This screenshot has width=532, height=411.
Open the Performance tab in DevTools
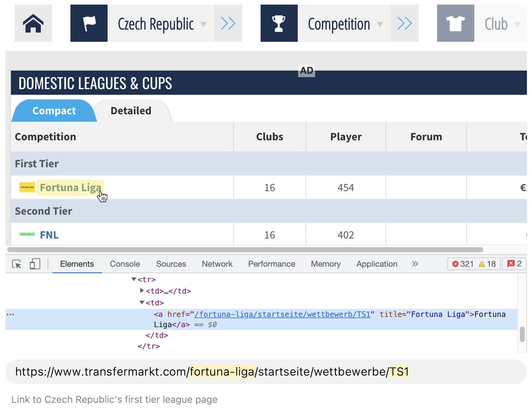click(272, 264)
